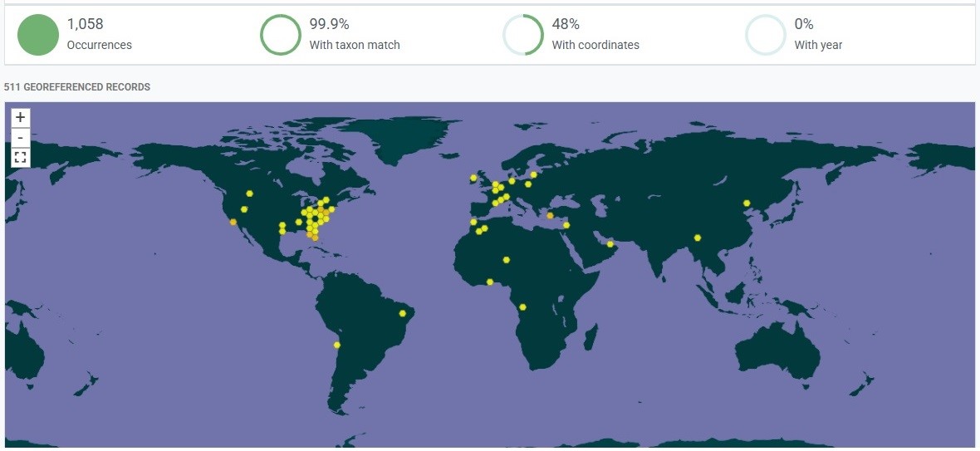Select the yellow dot in the Sahara

(x=506, y=260)
